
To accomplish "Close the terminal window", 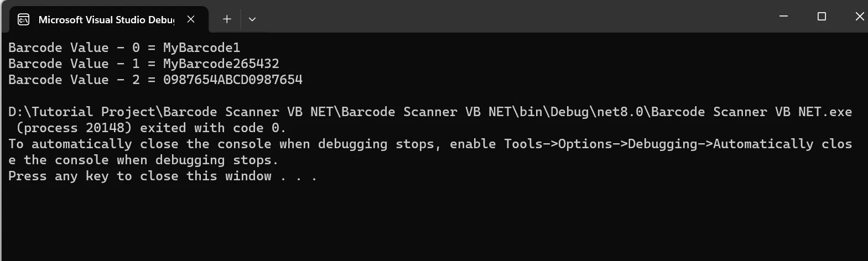I will (x=859, y=17).
